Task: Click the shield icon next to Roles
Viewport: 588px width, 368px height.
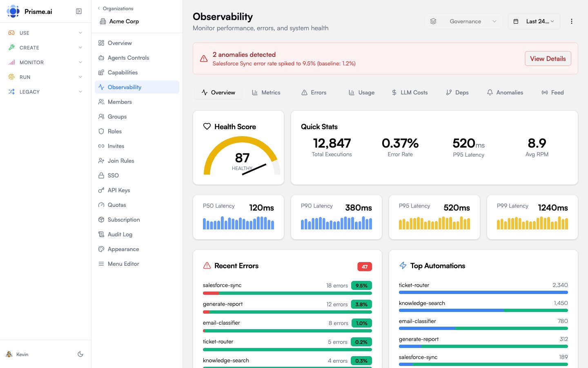Action: pyautogui.click(x=101, y=131)
